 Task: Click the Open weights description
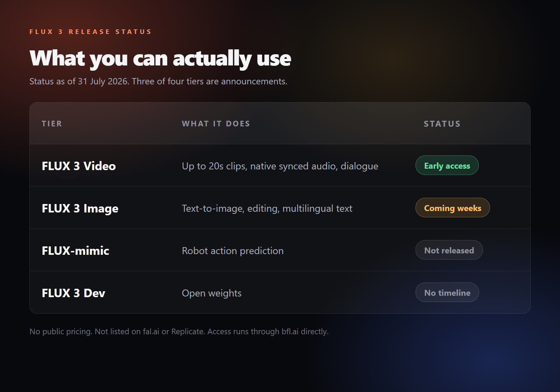click(x=212, y=293)
